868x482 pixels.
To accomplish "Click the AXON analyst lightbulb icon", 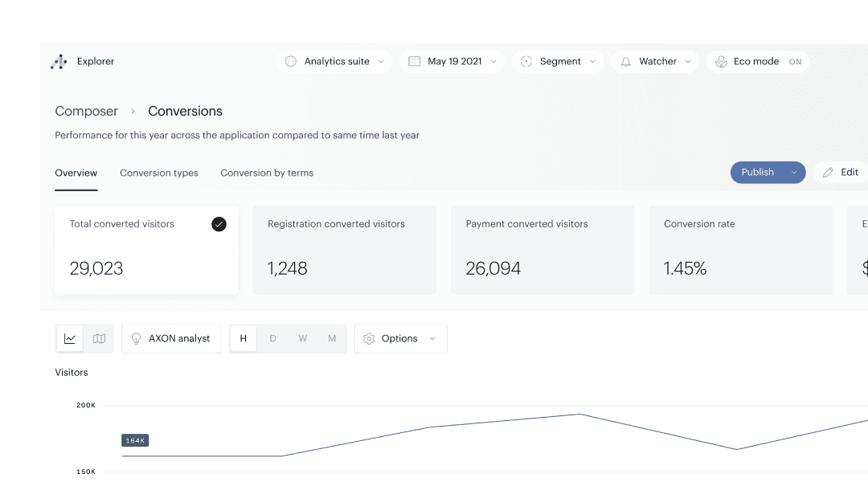I will [x=137, y=339].
